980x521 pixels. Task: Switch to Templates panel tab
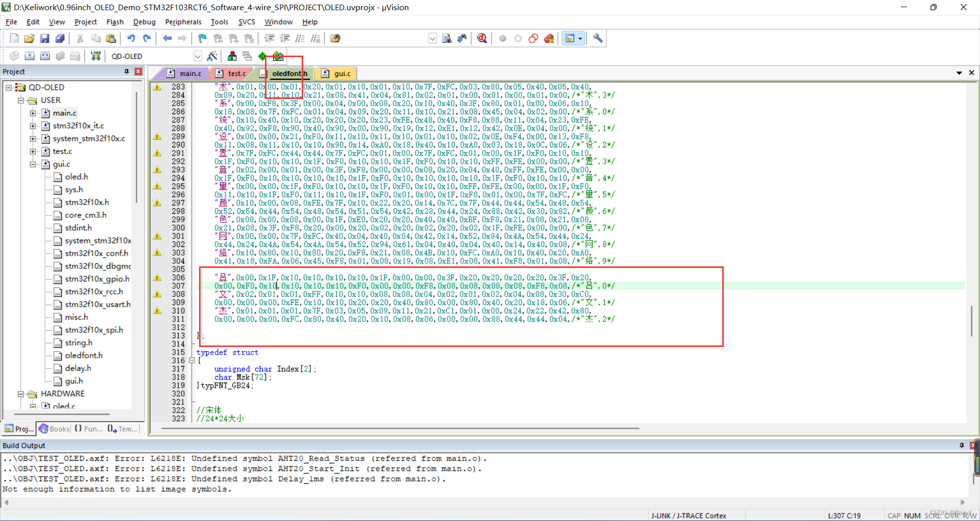[122, 429]
